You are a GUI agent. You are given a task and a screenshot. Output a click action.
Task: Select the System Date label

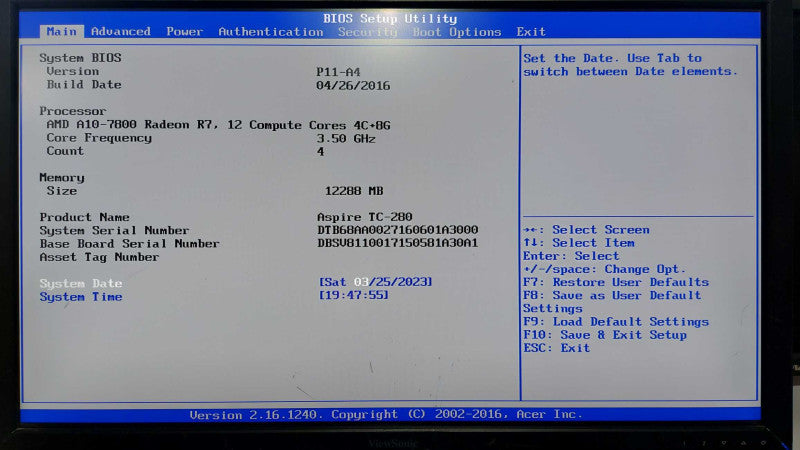pos(81,283)
